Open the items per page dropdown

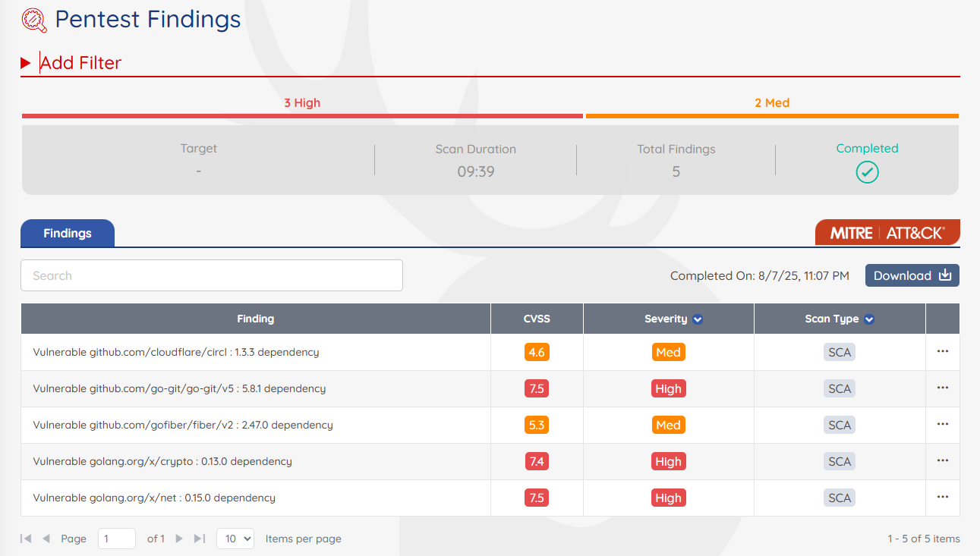(235, 539)
